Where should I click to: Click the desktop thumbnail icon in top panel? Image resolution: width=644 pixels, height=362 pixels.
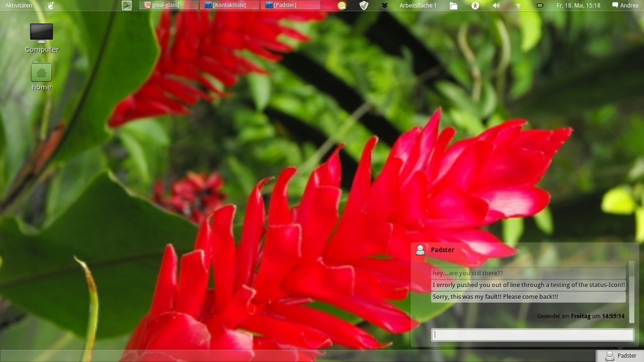[x=127, y=6]
